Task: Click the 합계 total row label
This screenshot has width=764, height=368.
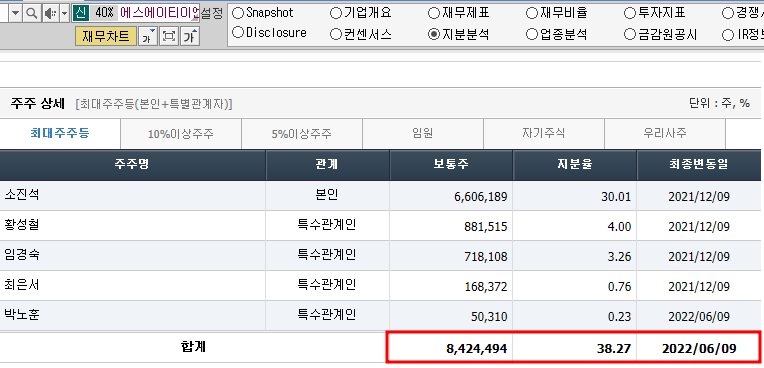Action: 193,347
